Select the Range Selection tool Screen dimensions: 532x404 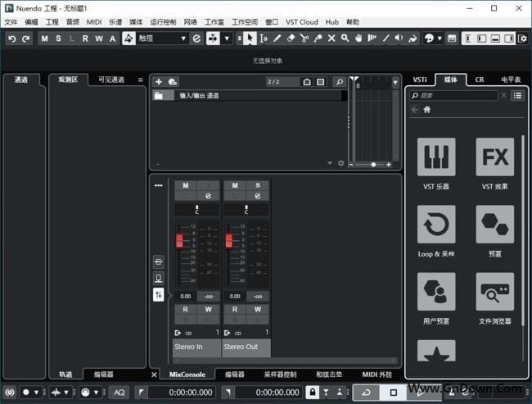264,39
